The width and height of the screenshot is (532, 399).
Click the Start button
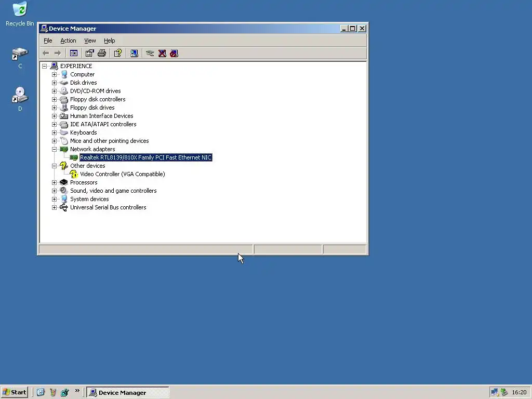(14, 392)
